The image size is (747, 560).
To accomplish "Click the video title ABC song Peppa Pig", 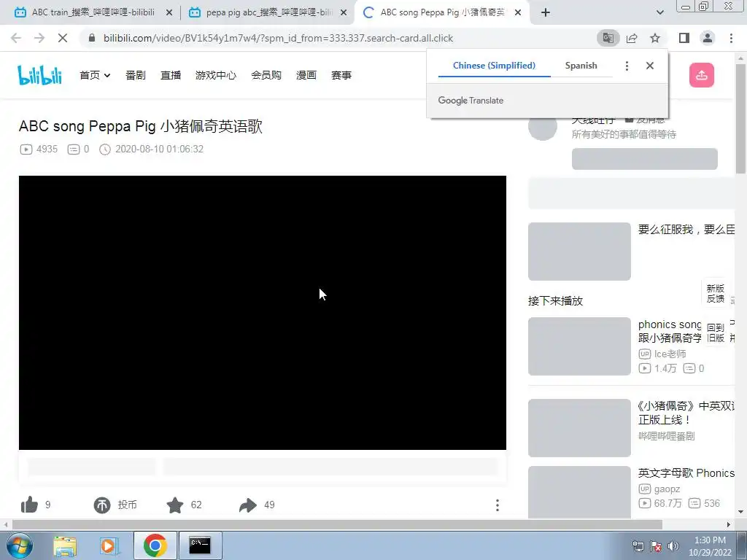I will click(141, 126).
